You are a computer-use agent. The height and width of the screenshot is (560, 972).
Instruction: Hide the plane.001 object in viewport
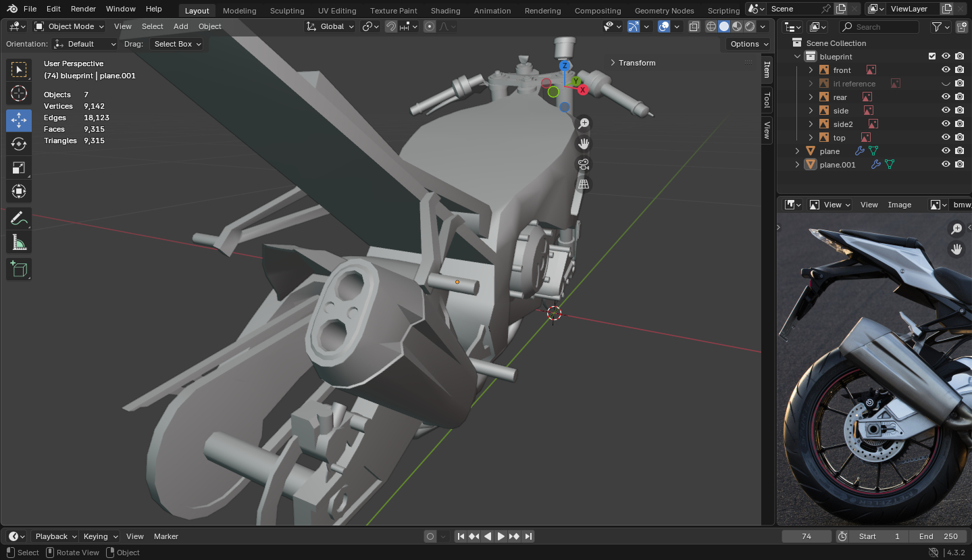pyautogui.click(x=946, y=165)
